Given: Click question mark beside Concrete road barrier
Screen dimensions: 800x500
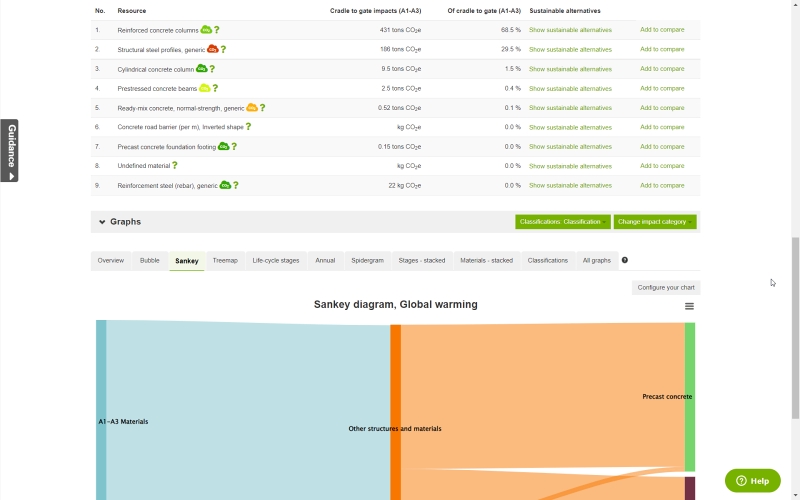Looking at the screenshot, I should 248,127.
